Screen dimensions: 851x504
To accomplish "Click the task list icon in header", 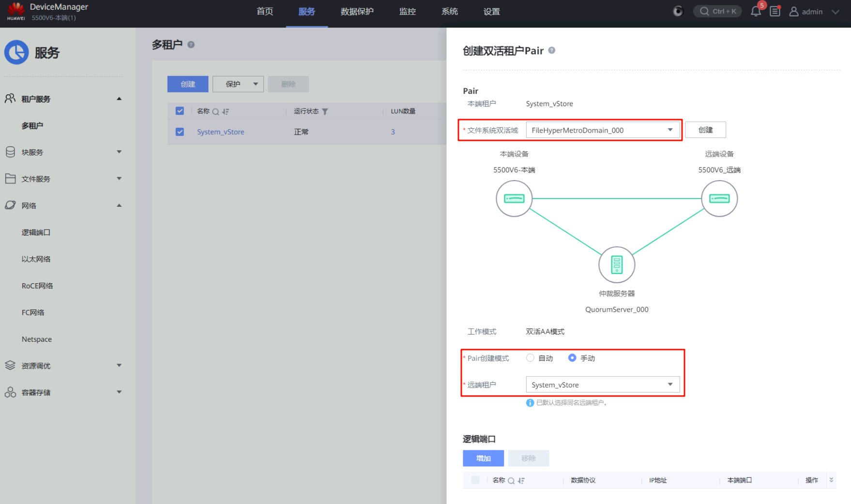I will (x=775, y=12).
